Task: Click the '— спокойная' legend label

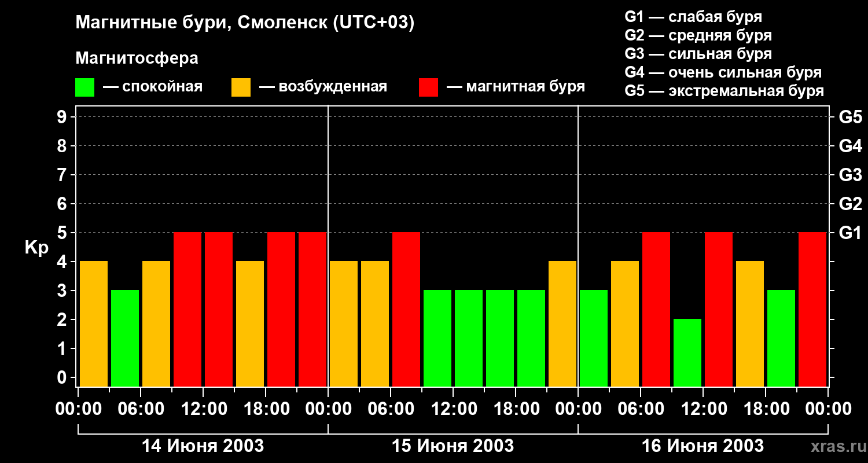Action: click(x=153, y=87)
